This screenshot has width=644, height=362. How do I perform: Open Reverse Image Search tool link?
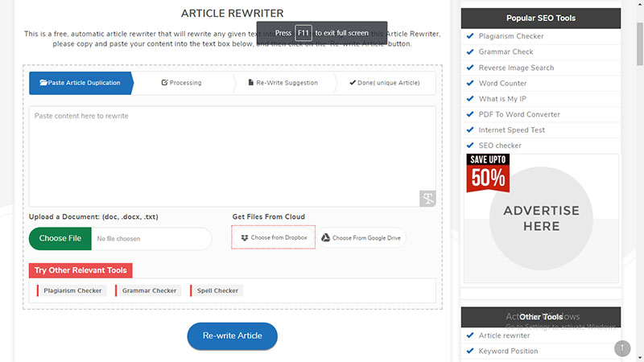516,68
